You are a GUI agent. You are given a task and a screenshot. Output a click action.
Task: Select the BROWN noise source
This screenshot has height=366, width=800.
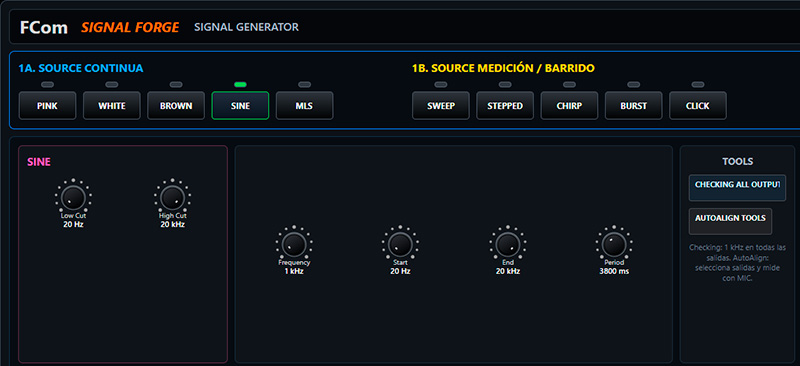tap(176, 106)
